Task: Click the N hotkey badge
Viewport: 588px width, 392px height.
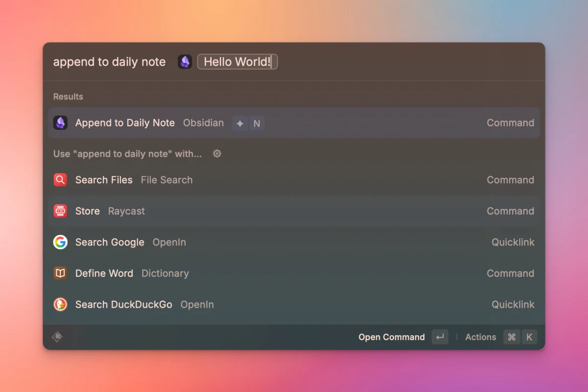Action: pos(257,123)
